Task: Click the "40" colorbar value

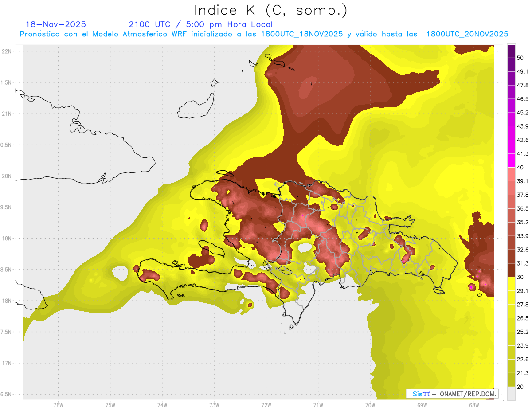Action: tap(521, 168)
